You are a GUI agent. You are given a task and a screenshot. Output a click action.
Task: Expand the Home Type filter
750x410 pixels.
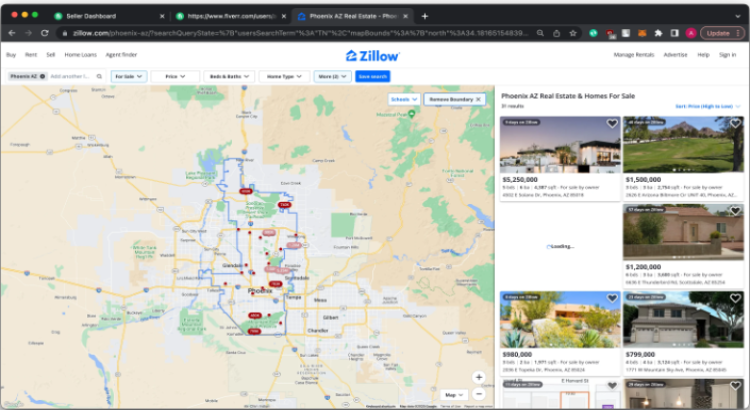(283, 76)
